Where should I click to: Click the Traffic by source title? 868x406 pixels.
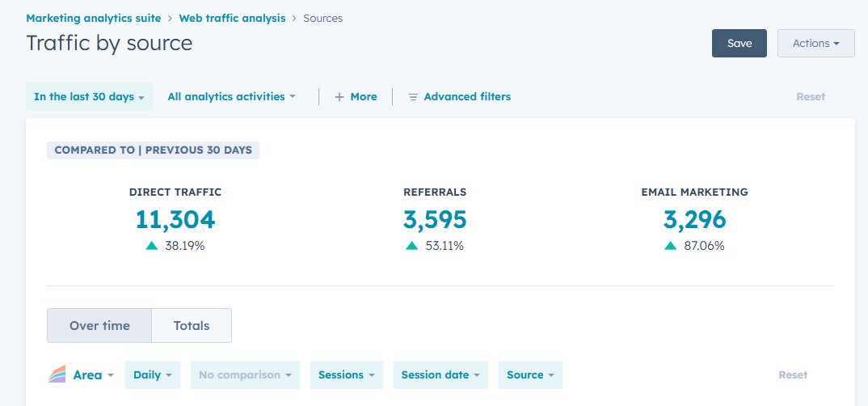[109, 43]
